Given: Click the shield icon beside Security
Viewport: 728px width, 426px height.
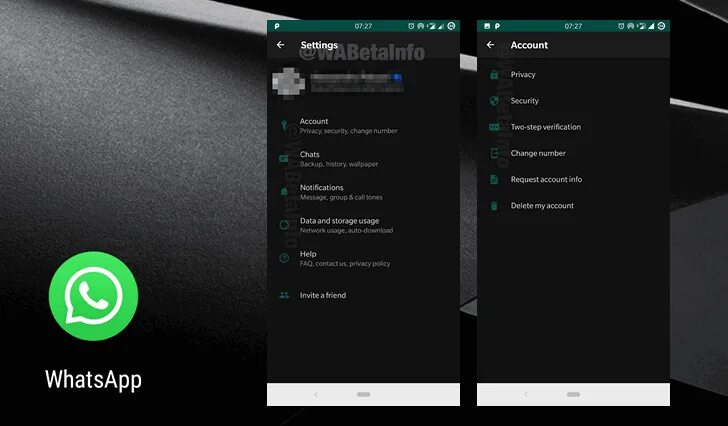Looking at the screenshot, I should pyautogui.click(x=494, y=101).
